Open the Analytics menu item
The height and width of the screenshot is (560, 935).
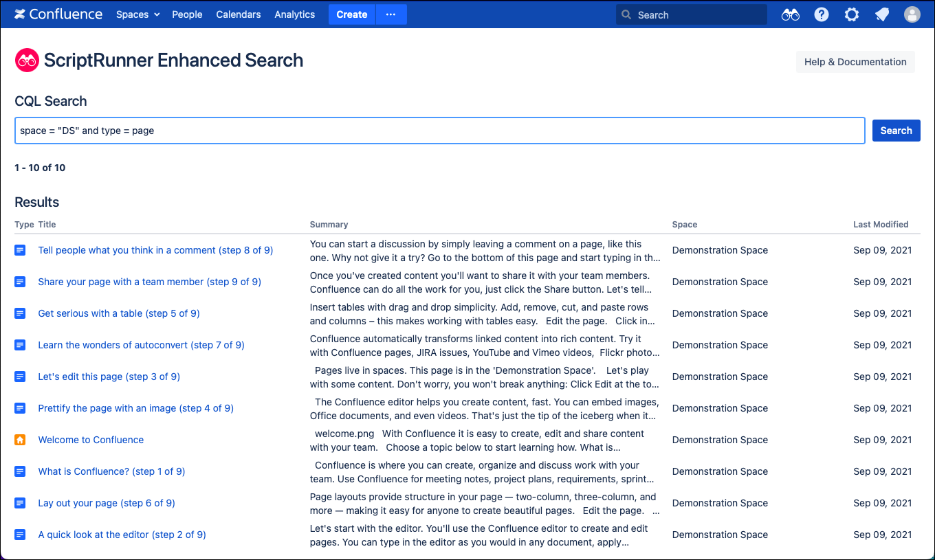click(295, 14)
